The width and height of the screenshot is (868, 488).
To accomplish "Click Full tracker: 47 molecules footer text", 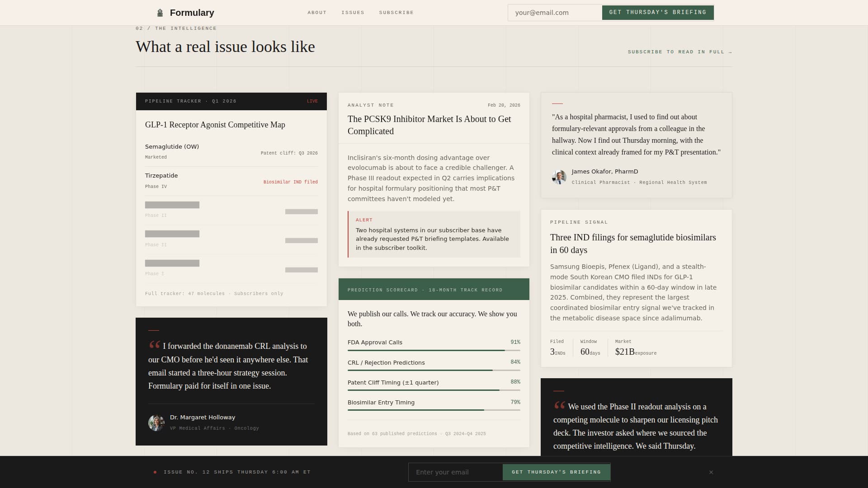I will [214, 294].
